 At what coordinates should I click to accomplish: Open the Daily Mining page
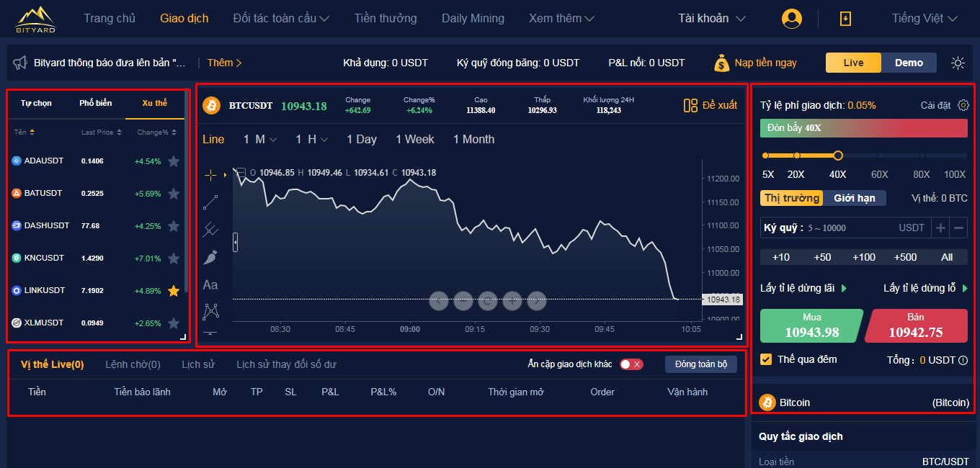(473, 19)
